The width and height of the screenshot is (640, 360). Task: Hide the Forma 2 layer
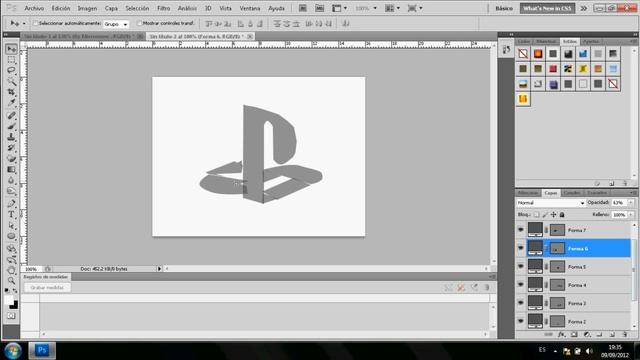pyautogui.click(x=521, y=321)
